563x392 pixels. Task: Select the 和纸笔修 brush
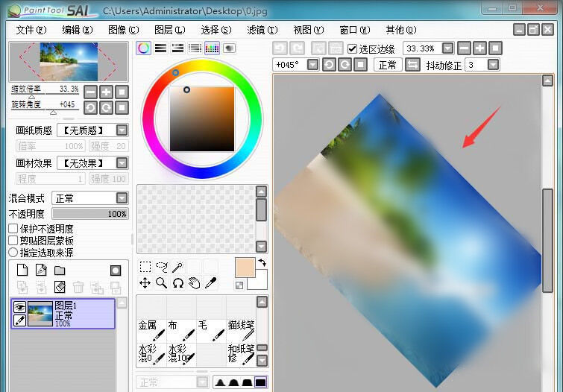[241, 355]
